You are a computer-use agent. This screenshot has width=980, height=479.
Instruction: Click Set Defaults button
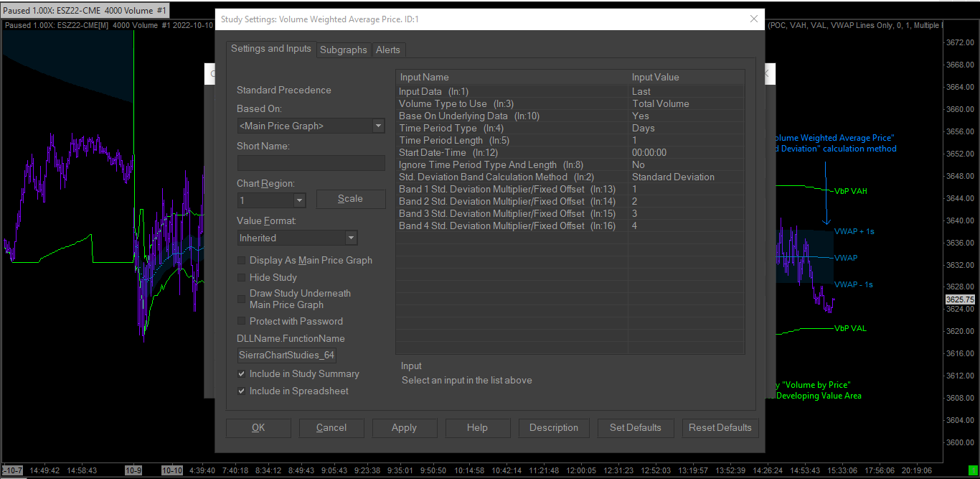[x=635, y=428]
